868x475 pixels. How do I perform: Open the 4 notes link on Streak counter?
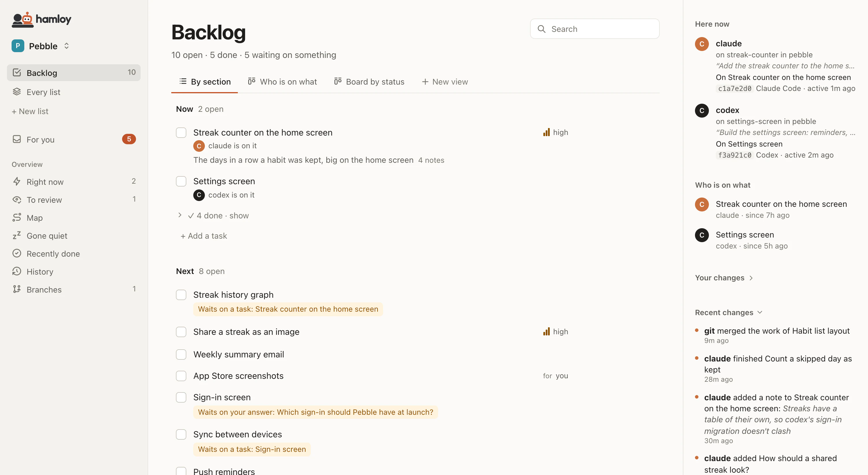431,160
